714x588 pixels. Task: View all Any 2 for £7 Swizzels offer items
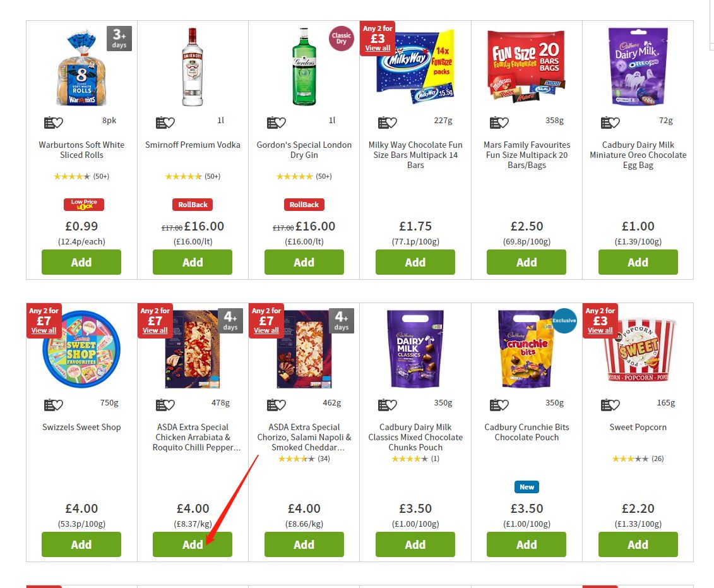44,330
